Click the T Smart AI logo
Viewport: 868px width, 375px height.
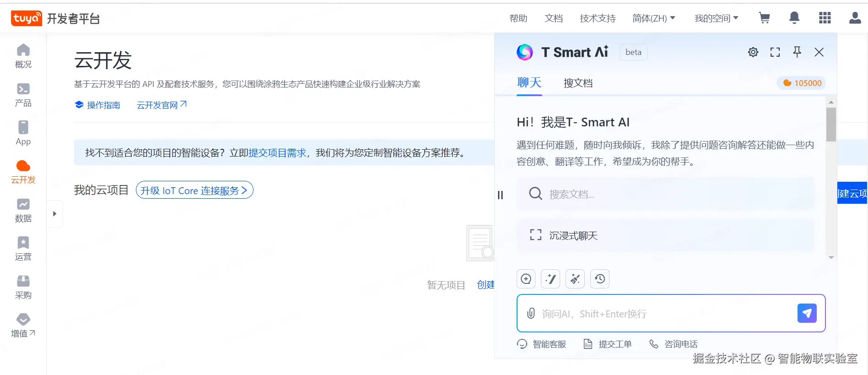pyautogui.click(x=562, y=52)
